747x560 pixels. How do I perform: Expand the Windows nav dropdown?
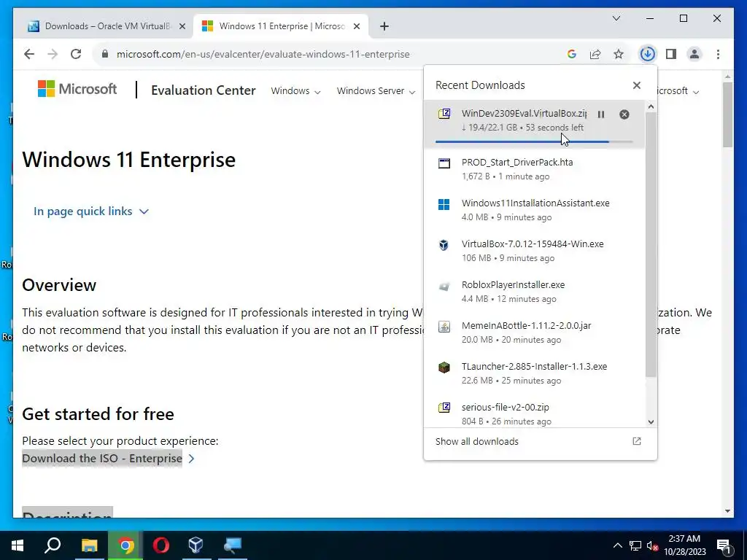click(295, 90)
